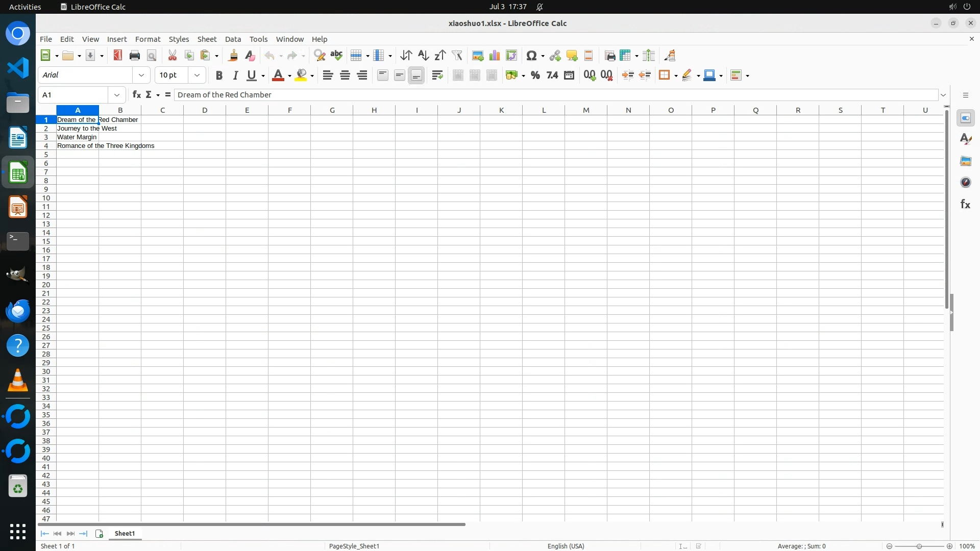The width and height of the screenshot is (980, 551).
Task: Toggle Wrap Text option
Action: 437,76
